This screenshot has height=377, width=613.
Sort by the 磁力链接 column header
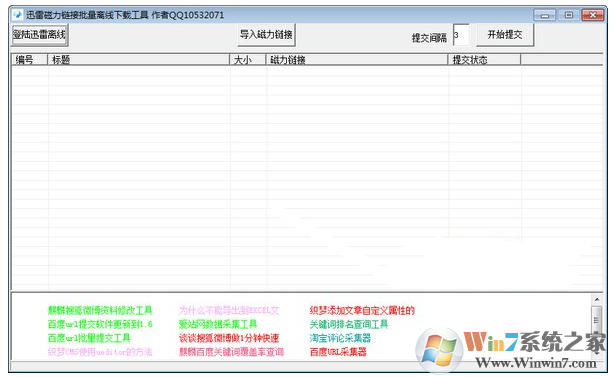tap(357, 60)
